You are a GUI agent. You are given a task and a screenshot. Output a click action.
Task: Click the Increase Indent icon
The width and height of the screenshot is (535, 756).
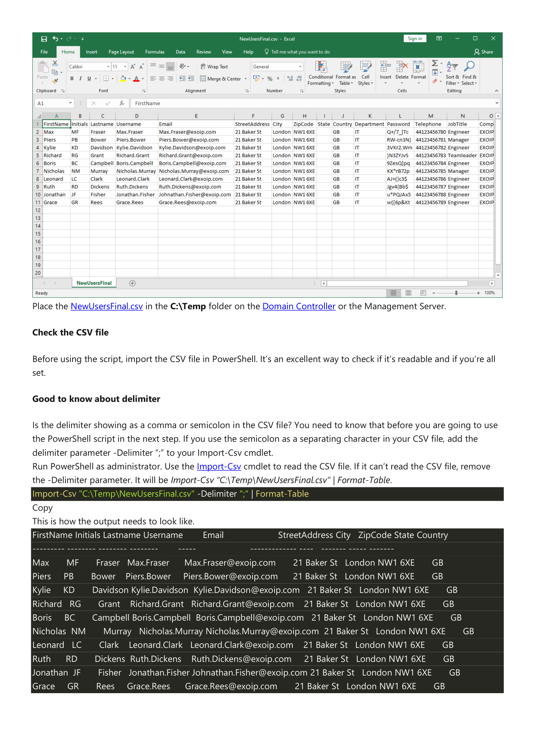[191, 79]
